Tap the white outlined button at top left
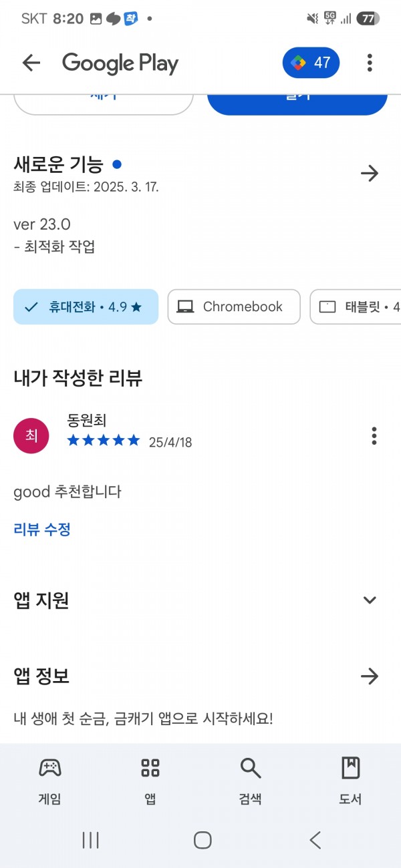401x868 pixels. point(104,101)
